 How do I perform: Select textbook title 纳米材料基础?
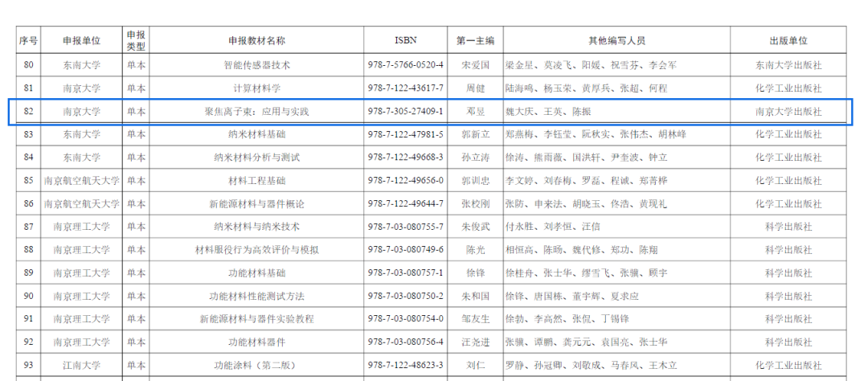tap(257, 134)
